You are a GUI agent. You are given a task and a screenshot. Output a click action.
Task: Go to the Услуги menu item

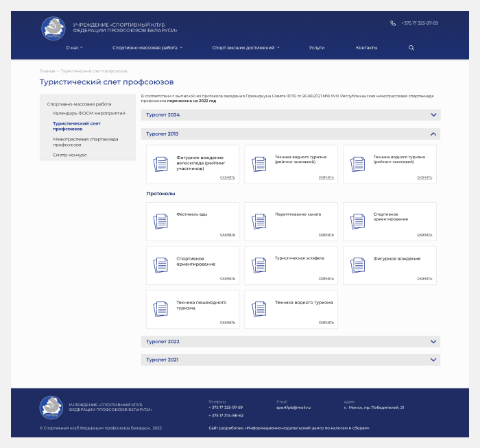click(x=317, y=48)
